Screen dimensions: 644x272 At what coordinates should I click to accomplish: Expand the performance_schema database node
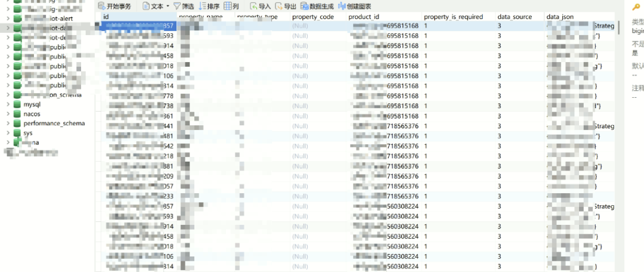8,123
